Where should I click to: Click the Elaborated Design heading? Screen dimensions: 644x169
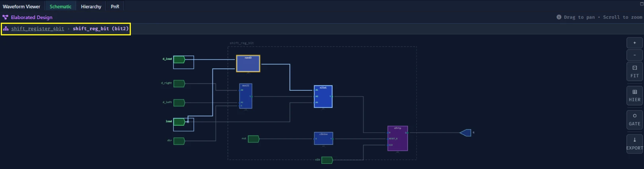[31, 17]
